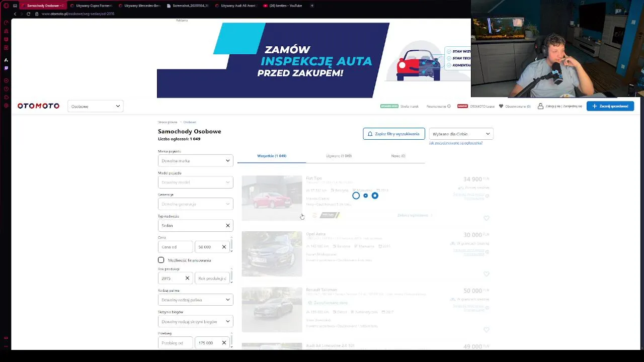
Task: Click Przebieg od input field
Action: tap(175, 343)
